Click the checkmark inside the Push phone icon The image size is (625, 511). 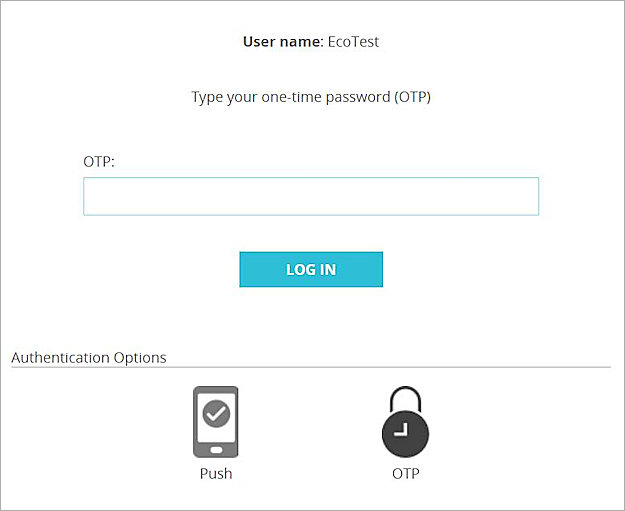pos(216,412)
